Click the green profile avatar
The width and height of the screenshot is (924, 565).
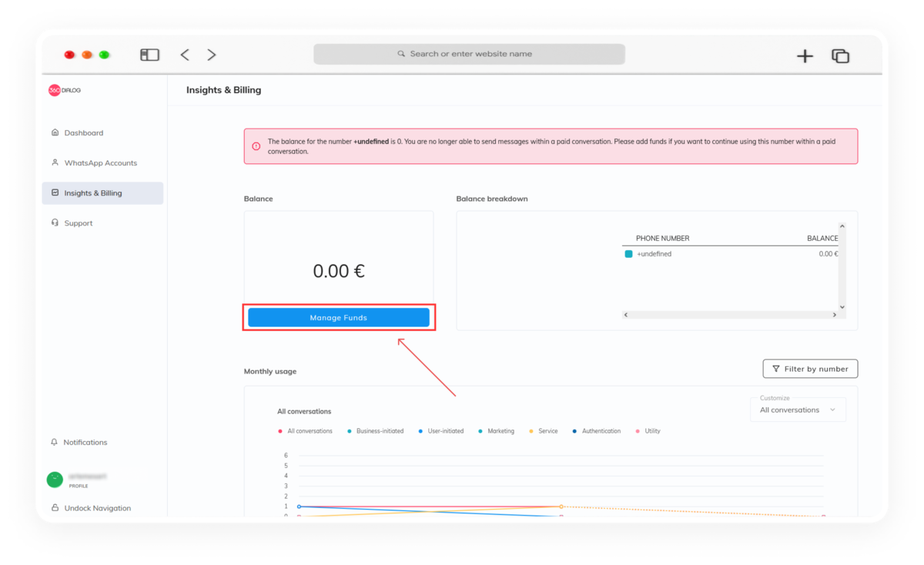(x=55, y=480)
